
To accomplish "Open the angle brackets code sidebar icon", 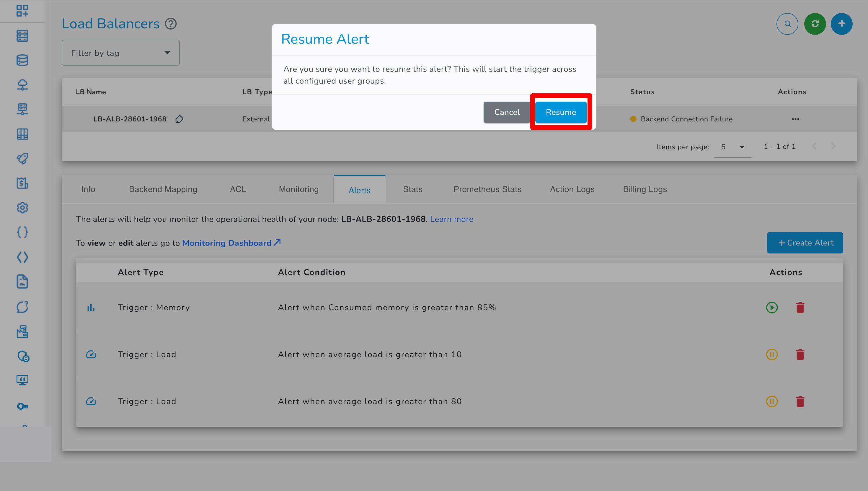I will [x=22, y=257].
